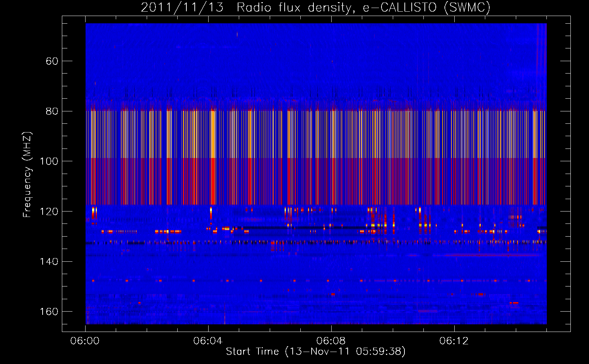589x364 pixels.
Task: Click the plot title "2011/11/13 Radio flux density, e-CALLISTO (SWMC)"
Action: coord(316,8)
